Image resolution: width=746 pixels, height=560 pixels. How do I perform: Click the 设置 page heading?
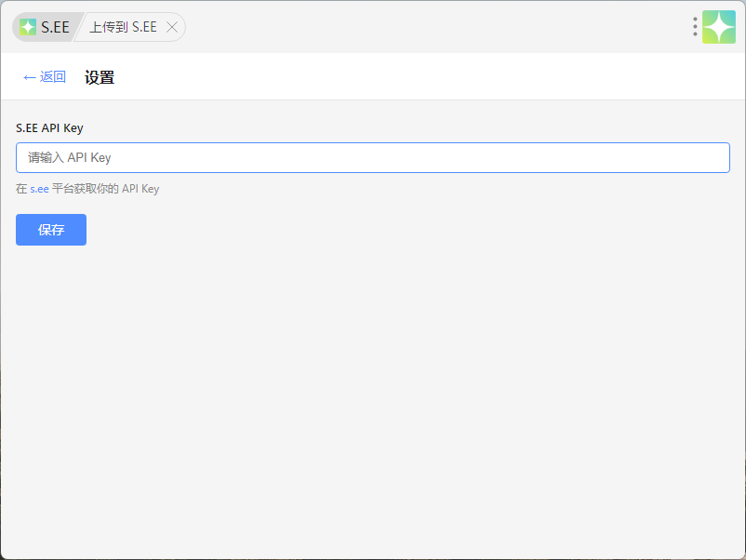[x=100, y=77]
